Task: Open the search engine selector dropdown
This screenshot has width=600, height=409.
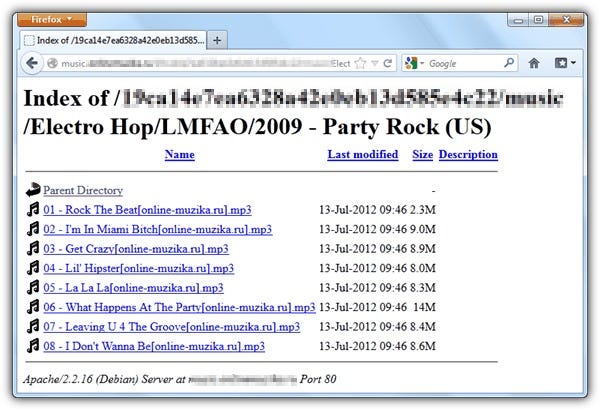Action: click(414, 63)
